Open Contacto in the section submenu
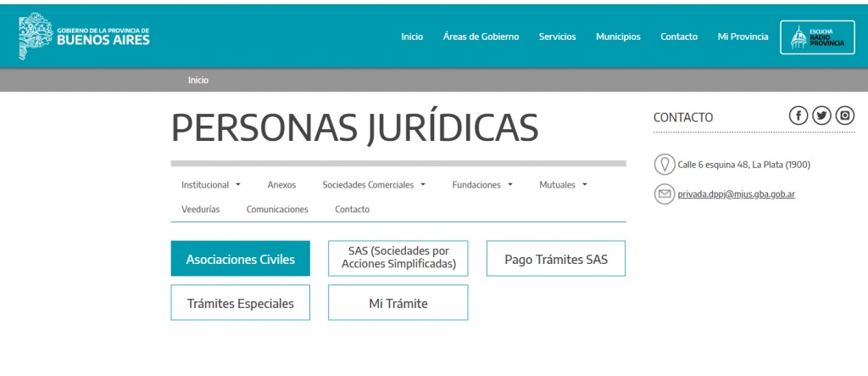The image size is (868, 376). coord(352,210)
